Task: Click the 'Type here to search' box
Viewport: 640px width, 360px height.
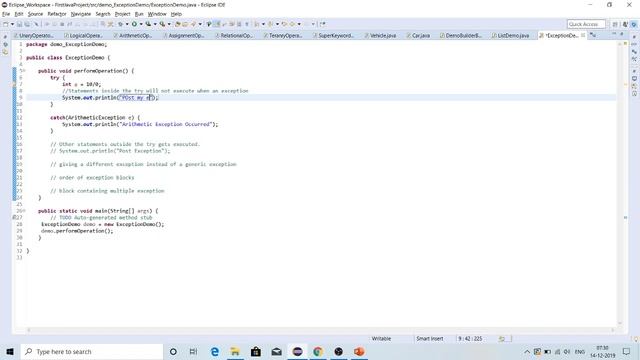Action: tap(92, 351)
